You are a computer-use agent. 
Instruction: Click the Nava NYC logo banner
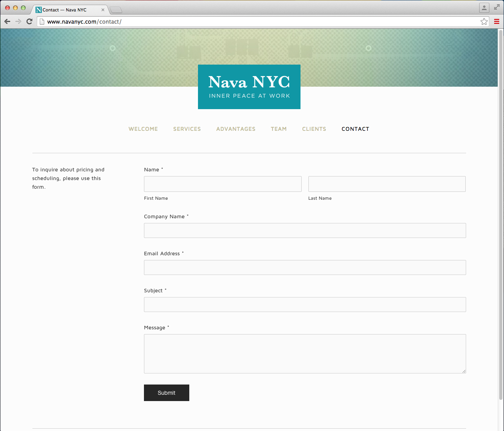249,87
